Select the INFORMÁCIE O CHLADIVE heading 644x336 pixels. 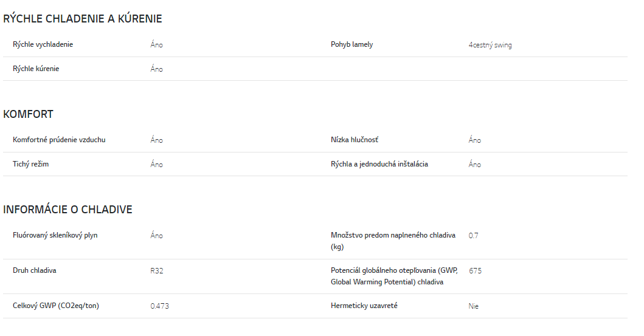68,210
